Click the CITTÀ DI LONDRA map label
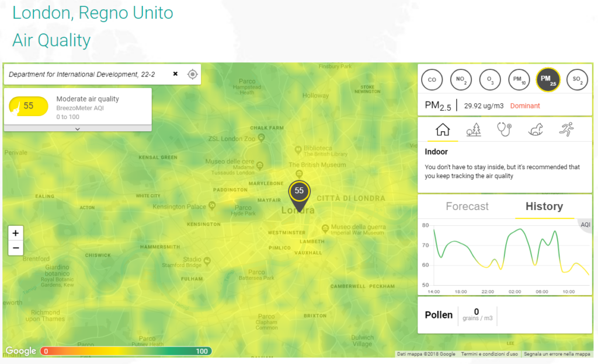598x364 pixels. pyautogui.click(x=351, y=198)
